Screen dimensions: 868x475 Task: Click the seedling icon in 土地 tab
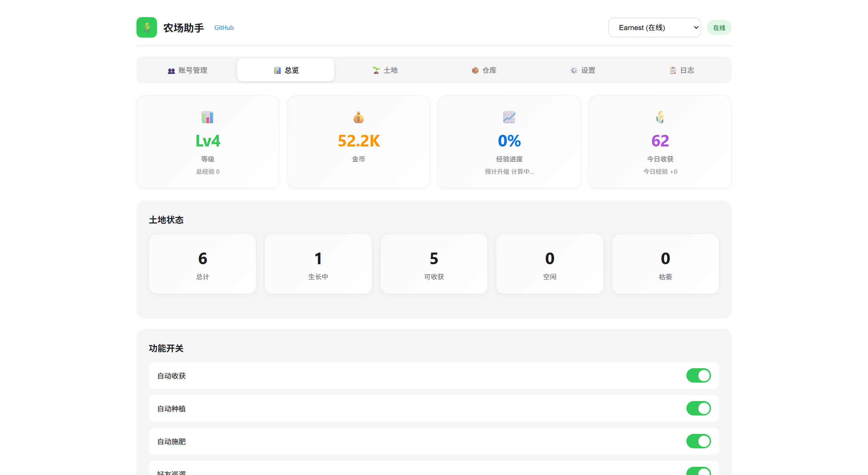(x=376, y=70)
